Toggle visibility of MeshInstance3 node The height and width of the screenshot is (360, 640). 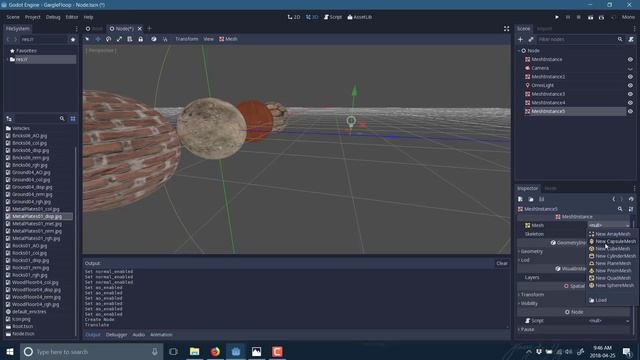pyautogui.click(x=630, y=94)
